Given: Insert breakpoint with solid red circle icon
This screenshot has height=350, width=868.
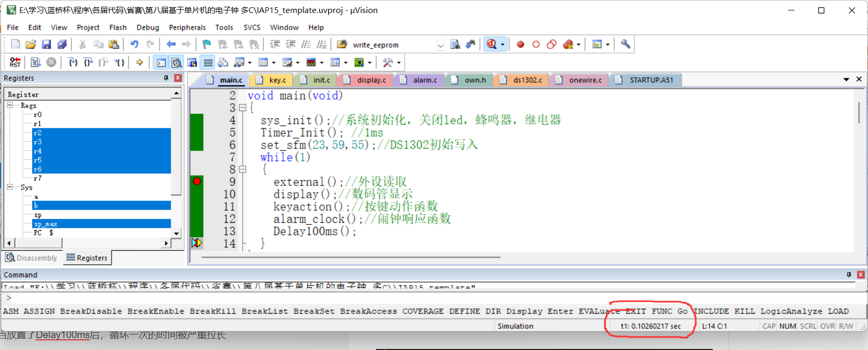Looking at the screenshot, I should tap(520, 45).
